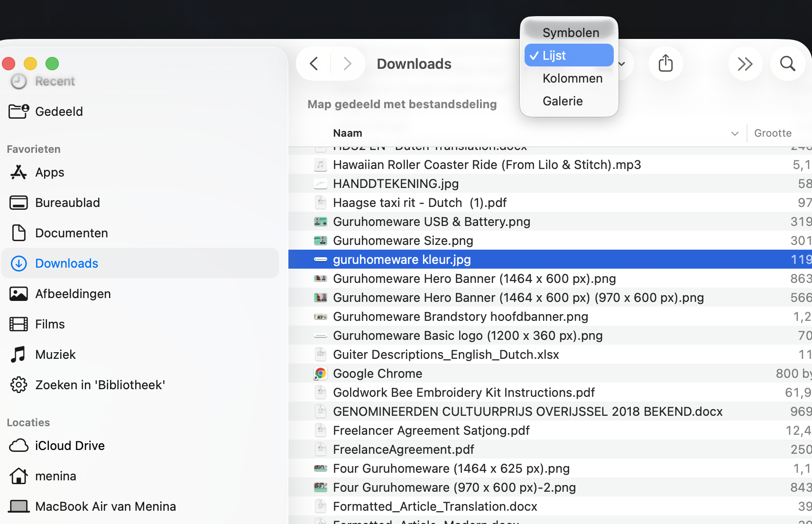This screenshot has height=524, width=812.
Task: Select the Google Chrome item in the file list
Action: (377, 373)
